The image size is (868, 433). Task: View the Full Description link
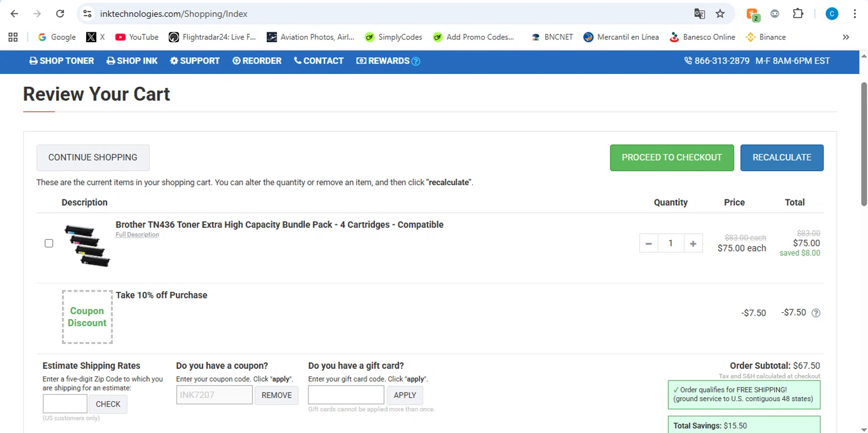tap(137, 235)
